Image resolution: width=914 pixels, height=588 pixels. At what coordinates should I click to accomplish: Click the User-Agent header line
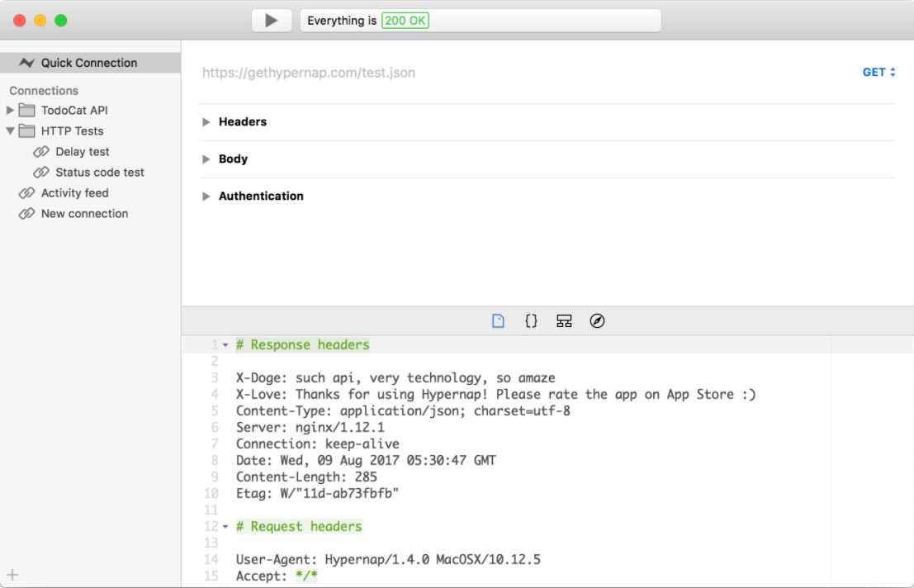point(388,560)
